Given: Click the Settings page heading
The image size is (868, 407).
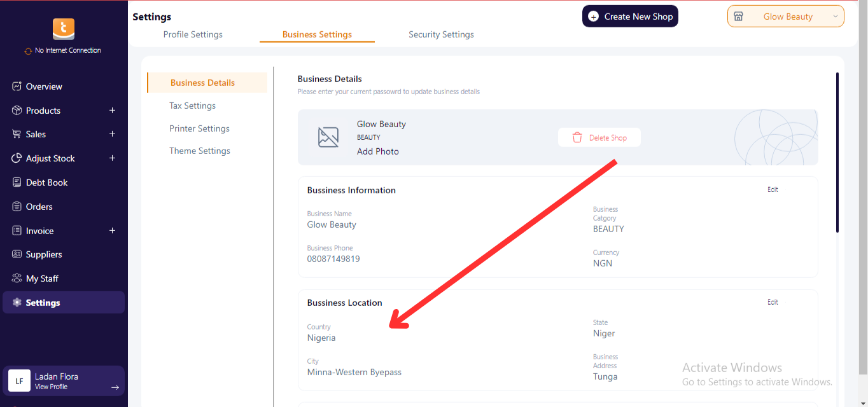Looking at the screenshot, I should click(x=152, y=17).
